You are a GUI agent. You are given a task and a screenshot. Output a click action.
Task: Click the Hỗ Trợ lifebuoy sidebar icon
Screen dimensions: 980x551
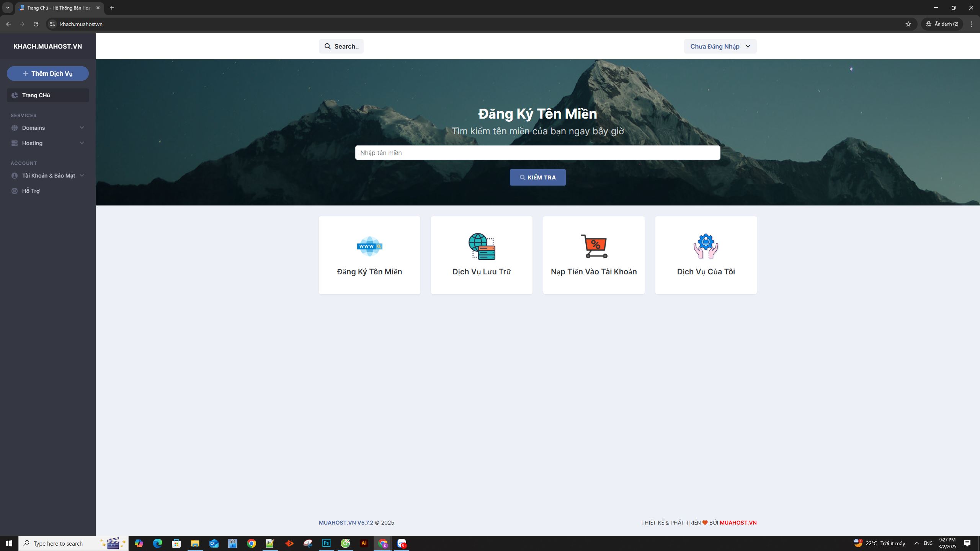[15, 191]
